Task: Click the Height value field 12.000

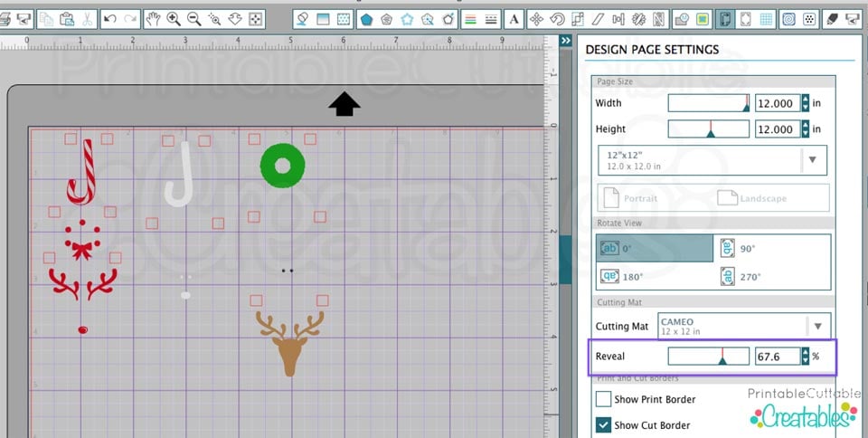Action: 778,129
